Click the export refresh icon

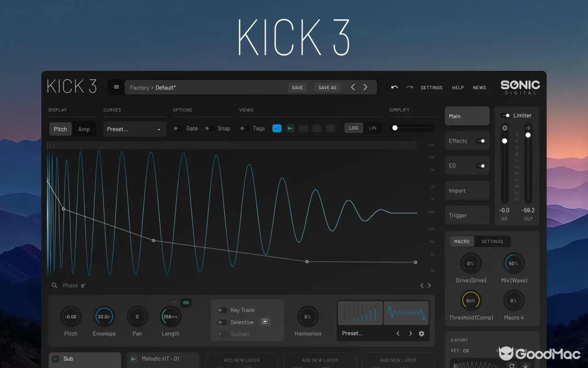[x=512, y=365]
